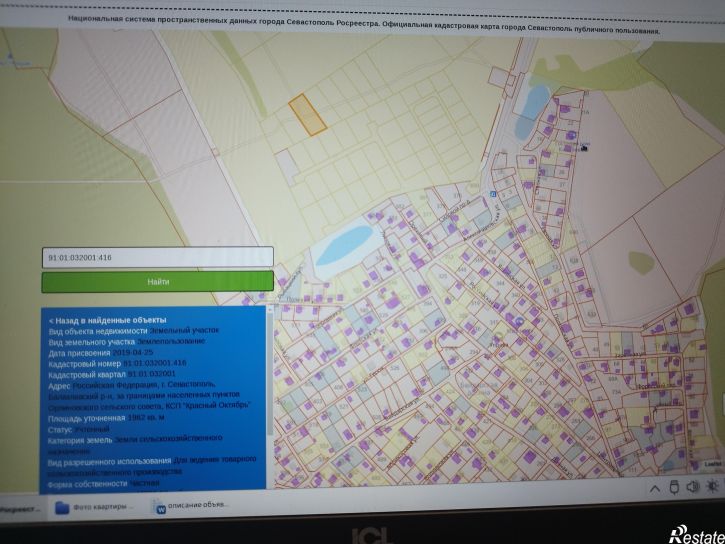The image size is (725, 544).
Task: Open the Фото квартиры folder in taskbar
Action: (x=93, y=506)
